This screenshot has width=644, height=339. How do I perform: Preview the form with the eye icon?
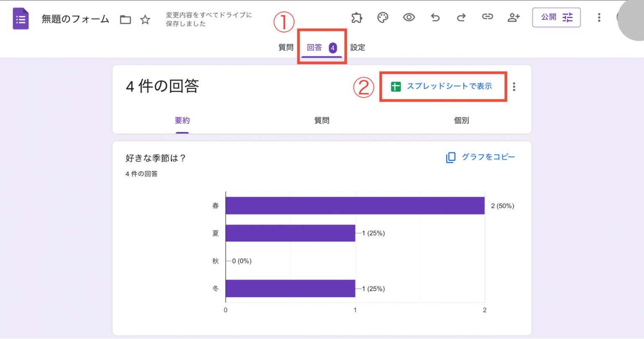[x=409, y=17]
